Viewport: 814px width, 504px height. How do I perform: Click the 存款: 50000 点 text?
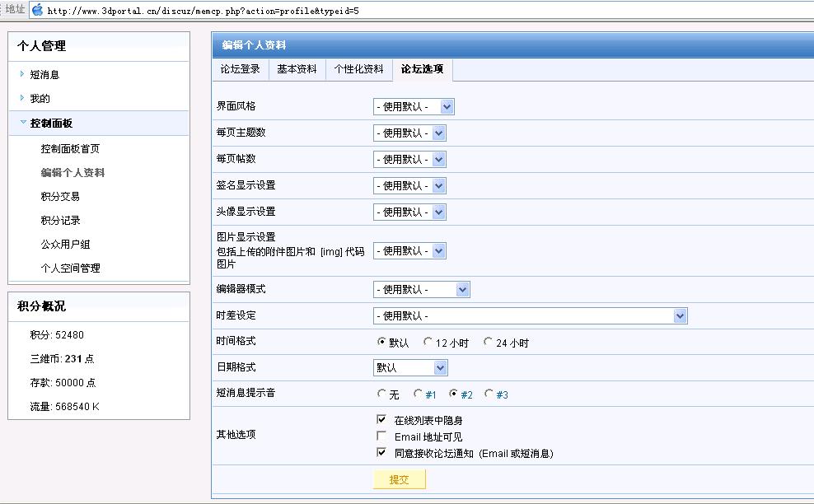click(x=63, y=383)
